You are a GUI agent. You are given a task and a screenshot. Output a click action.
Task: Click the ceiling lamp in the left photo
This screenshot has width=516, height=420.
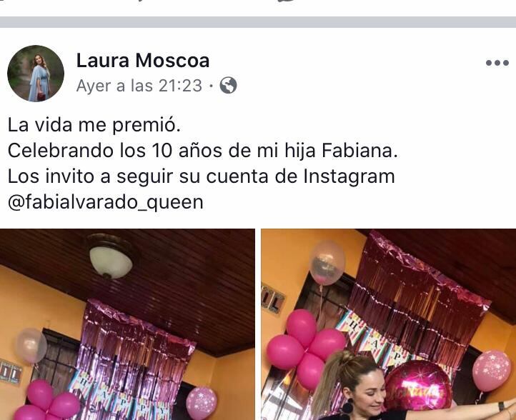tap(111, 256)
